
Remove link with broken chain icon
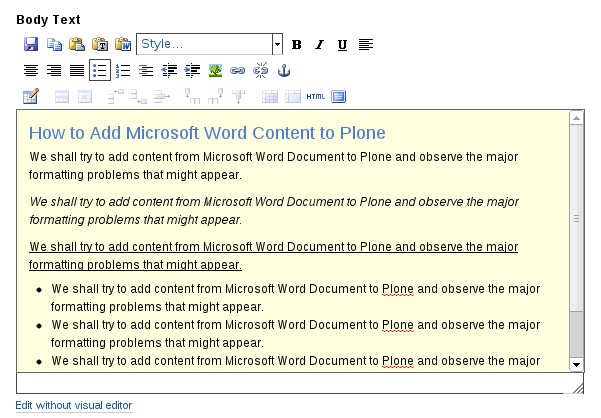point(261,70)
